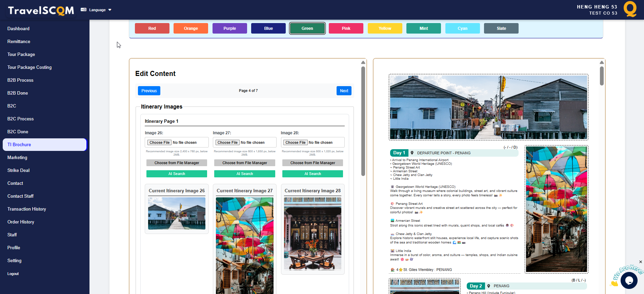Viewport: 644px width, 294px height.
Task: Click the location pin icon beside Day 2
Action: tap(489, 286)
